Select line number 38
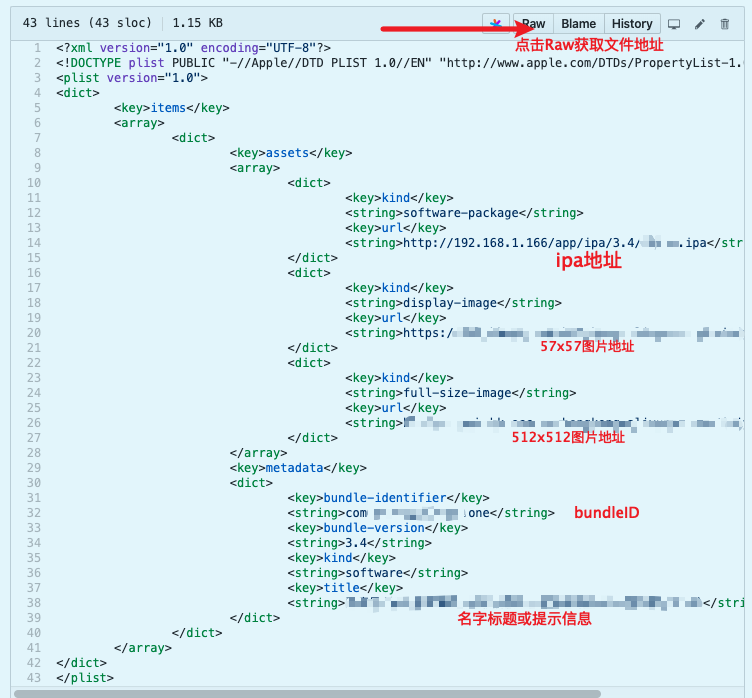Image resolution: width=752 pixels, height=698 pixels. click(x=34, y=603)
